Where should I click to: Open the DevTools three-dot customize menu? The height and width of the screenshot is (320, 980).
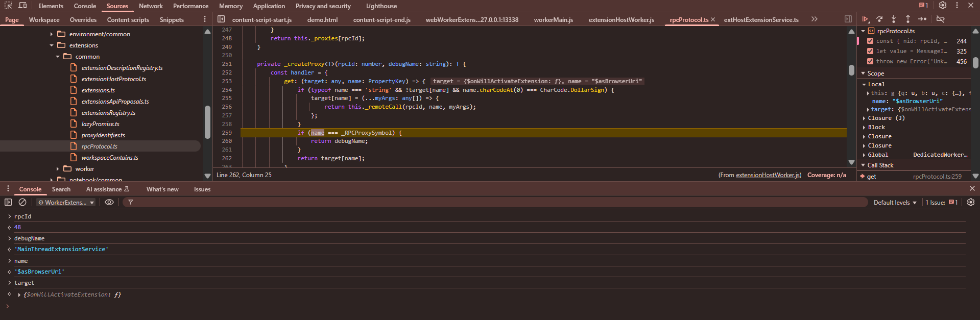[x=957, y=6]
